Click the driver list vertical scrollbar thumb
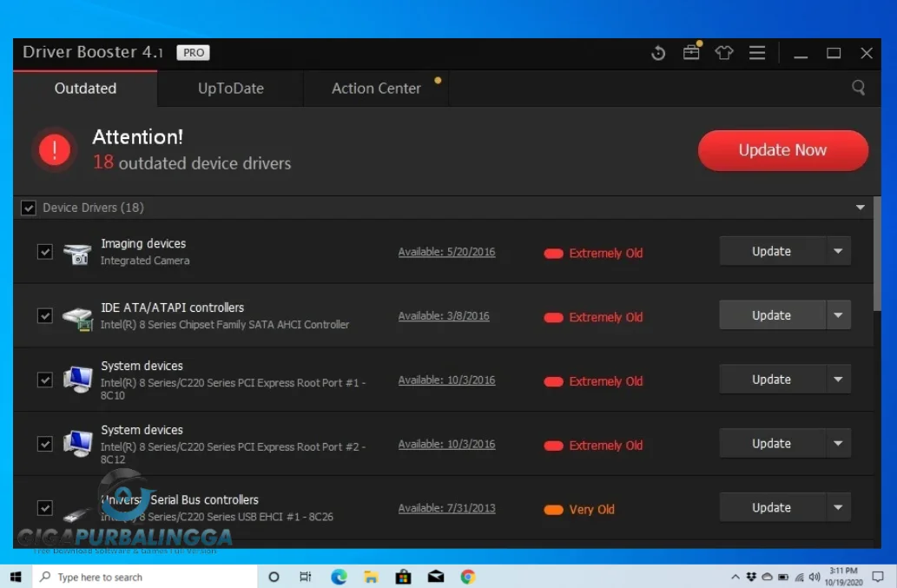 click(x=877, y=254)
